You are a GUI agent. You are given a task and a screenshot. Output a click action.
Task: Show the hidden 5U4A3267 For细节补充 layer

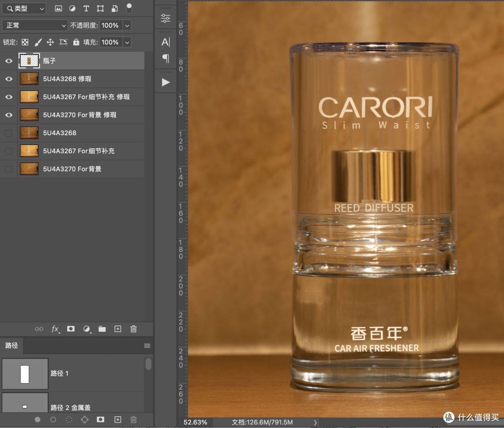point(9,151)
